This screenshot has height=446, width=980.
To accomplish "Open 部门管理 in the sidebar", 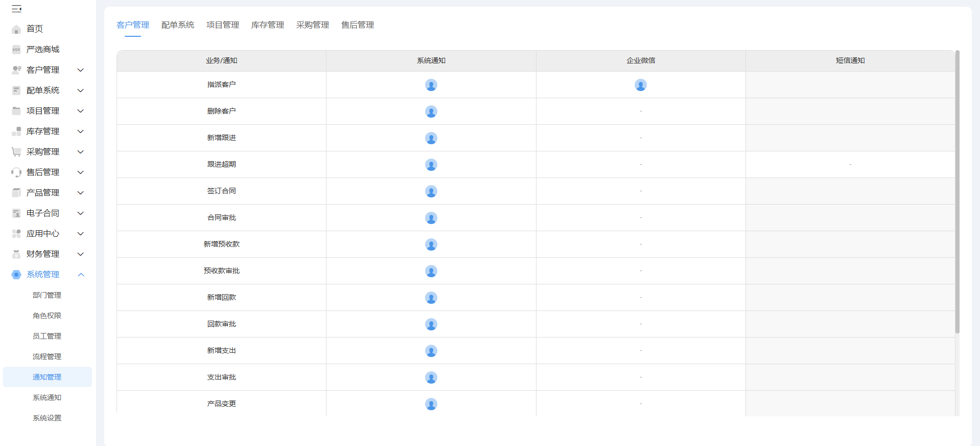I will pos(47,295).
